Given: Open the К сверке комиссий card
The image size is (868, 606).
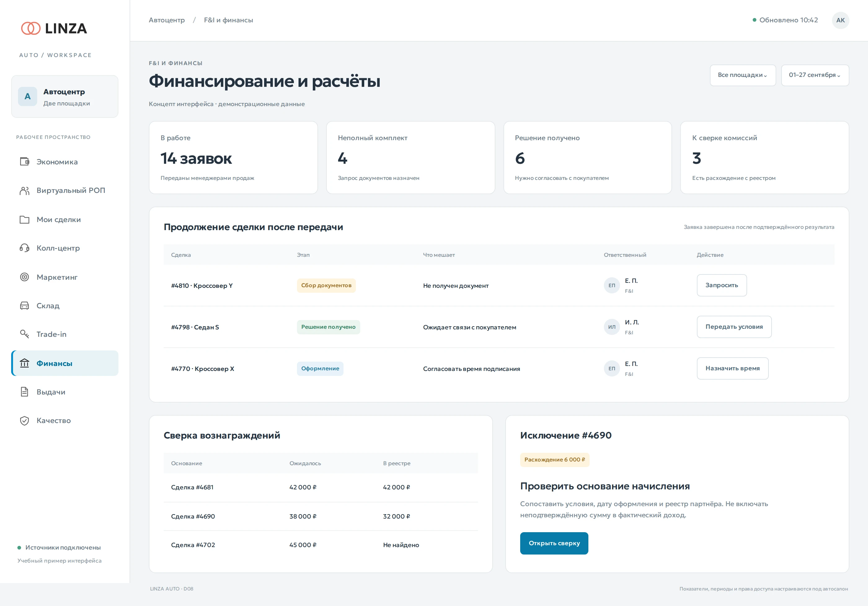Looking at the screenshot, I should click(x=765, y=158).
